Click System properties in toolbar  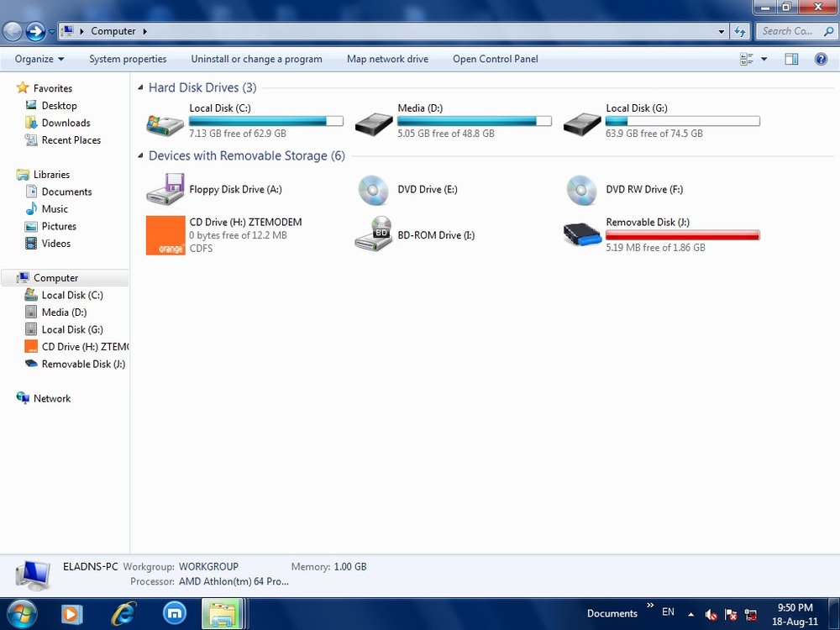(128, 59)
